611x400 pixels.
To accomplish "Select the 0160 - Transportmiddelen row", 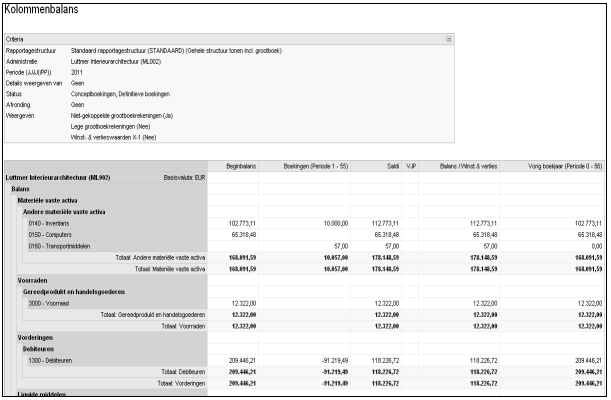I will [58, 245].
